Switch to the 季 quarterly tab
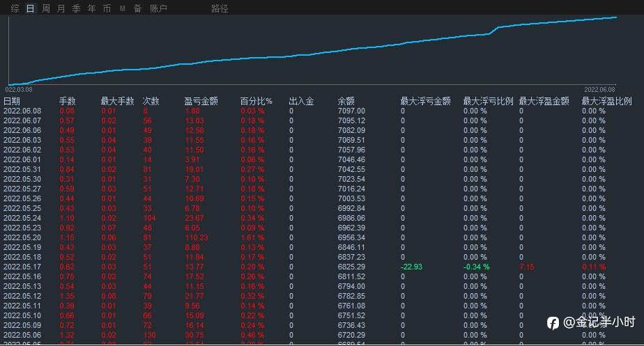This screenshot has width=644, height=346. 77,8
